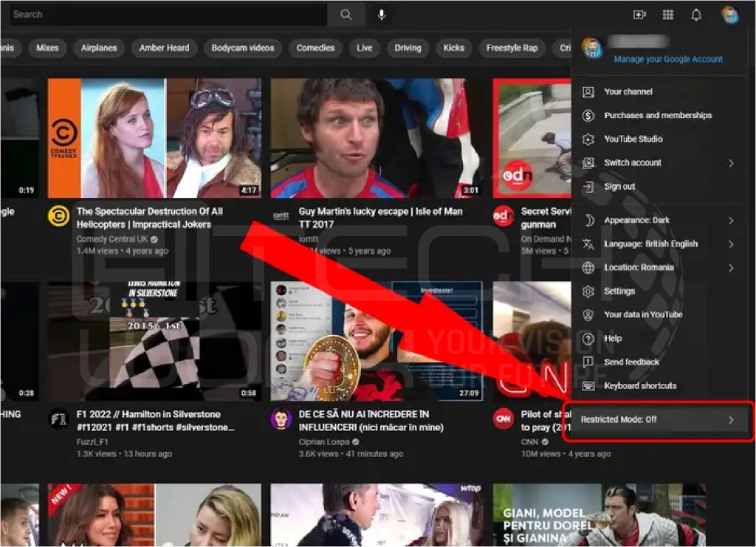Filter by the Comedies chip
This screenshot has width=756, height=547.
pyautogui.click(x=315, y=48)
